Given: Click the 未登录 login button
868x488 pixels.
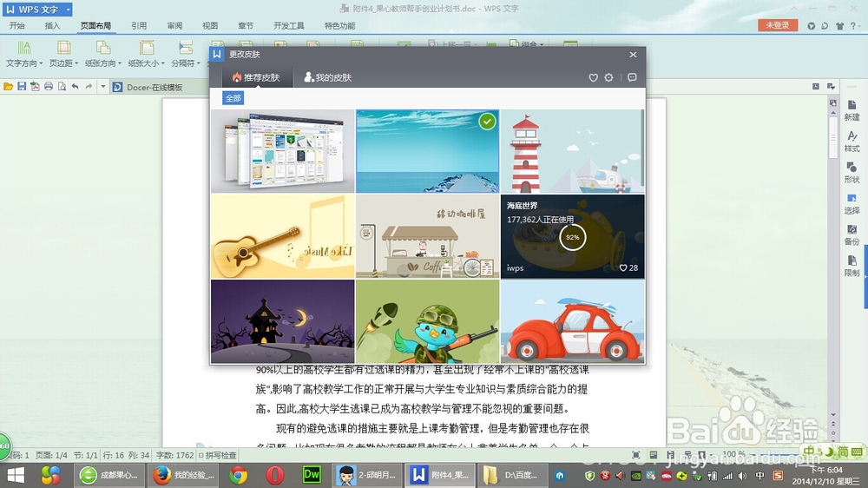Looking at the screenshot, I should (x=777, y=25).
